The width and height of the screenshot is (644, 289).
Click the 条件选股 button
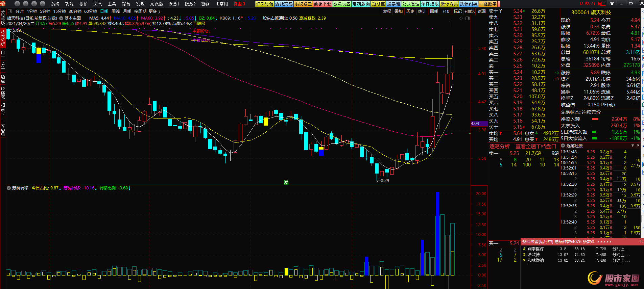pyautogui.click(x=430, y=4)
